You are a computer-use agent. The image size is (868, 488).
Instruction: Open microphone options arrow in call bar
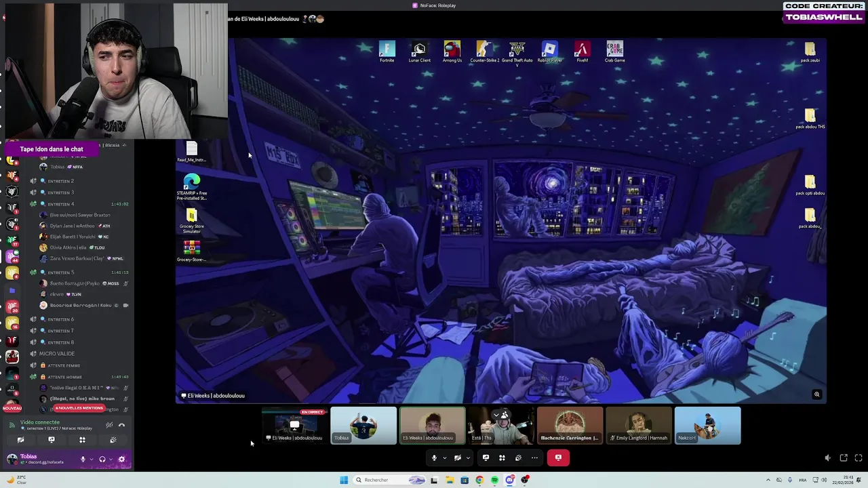(445, 457)
